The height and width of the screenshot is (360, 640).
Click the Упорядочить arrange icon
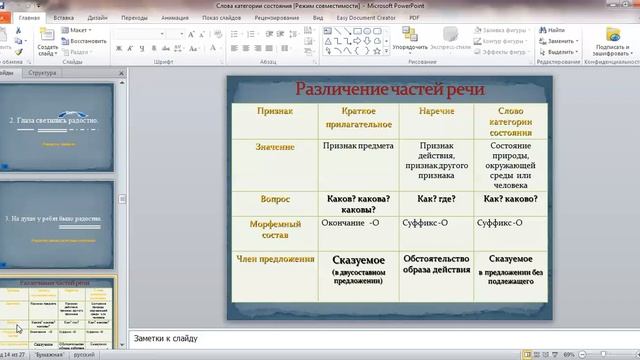pyautogui.click(x=410, y=34)
